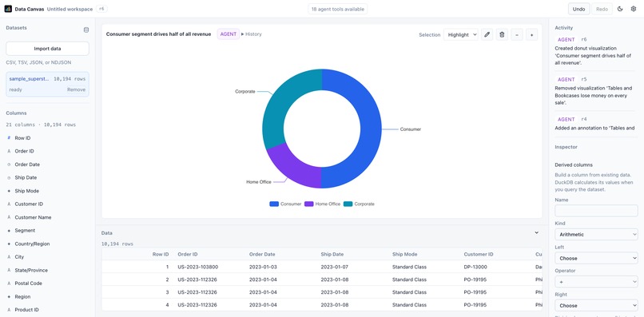This screenshot has width=644, height=317.
Task: Open the Selection Highlight dropdown
Action: [x=461, y=35]
